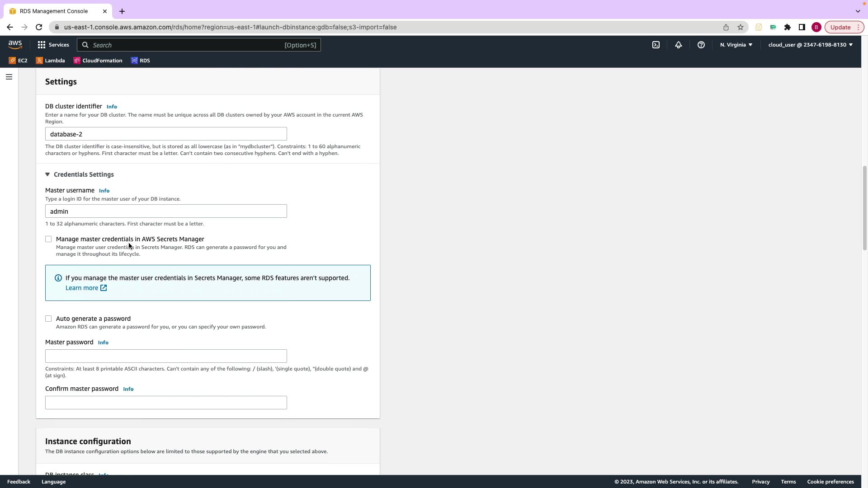Open the help question mark icon

pyautogui.click(x=701, y=45)
